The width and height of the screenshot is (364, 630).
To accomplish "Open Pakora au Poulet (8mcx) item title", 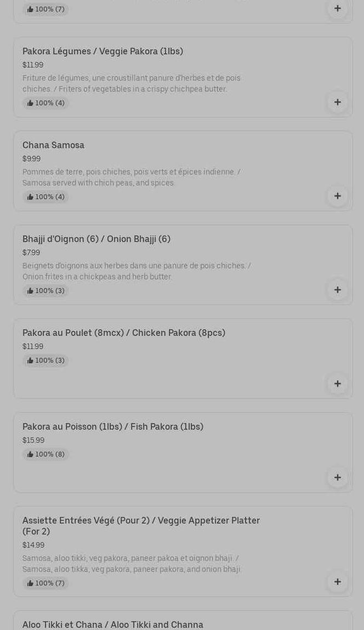I will (x=124, y=333).
